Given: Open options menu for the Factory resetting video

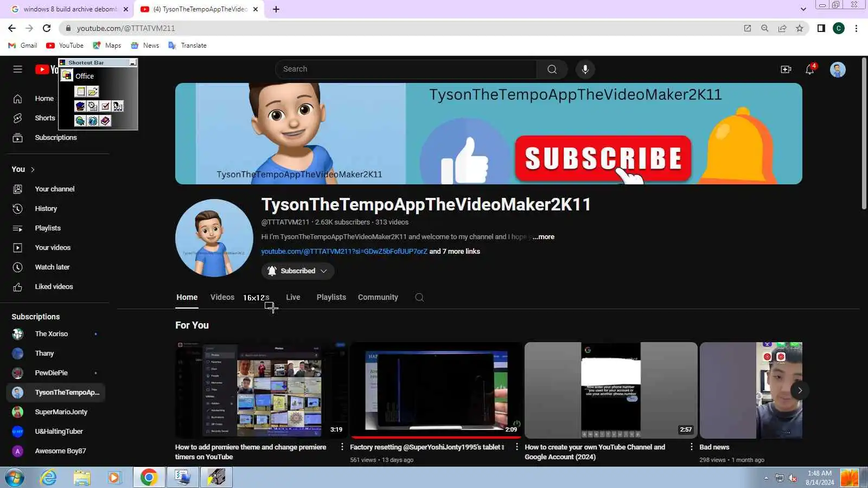Looking at the screenshot, I should [516, 447].
